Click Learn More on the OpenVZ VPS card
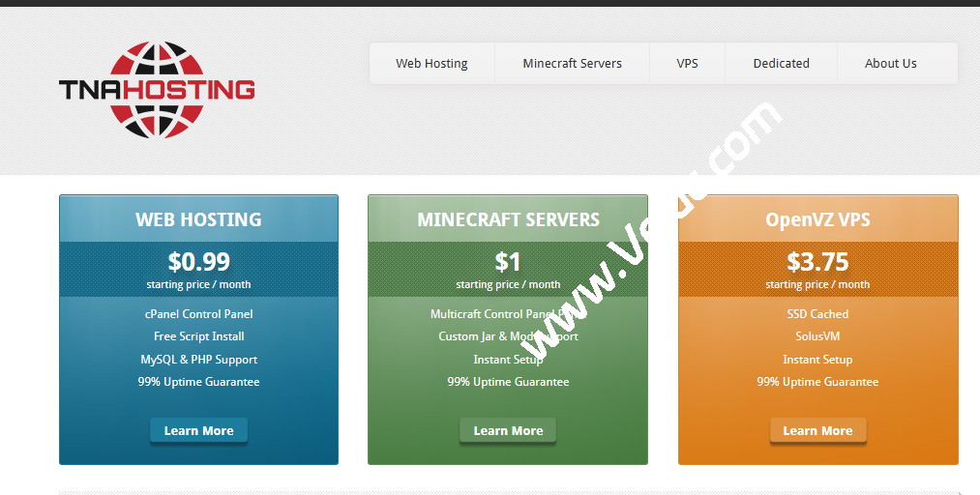This screenshot has width=980, height=495. pos(817,431)
